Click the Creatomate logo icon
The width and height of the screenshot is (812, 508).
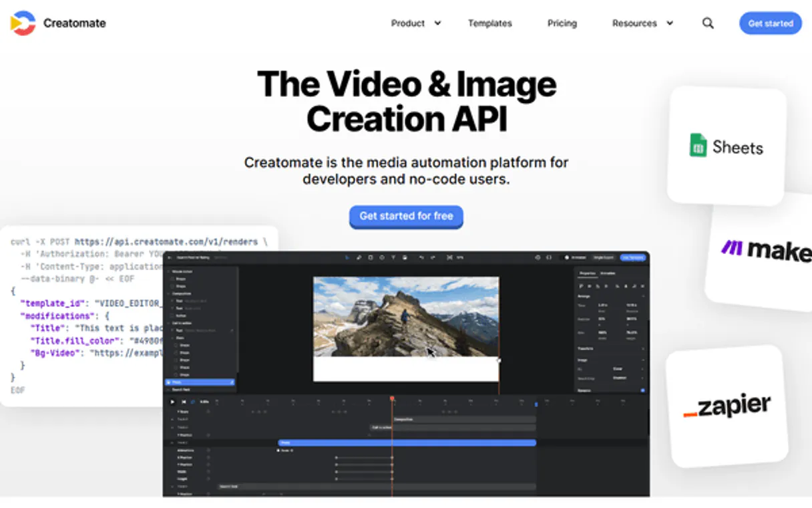coord(23,23)
